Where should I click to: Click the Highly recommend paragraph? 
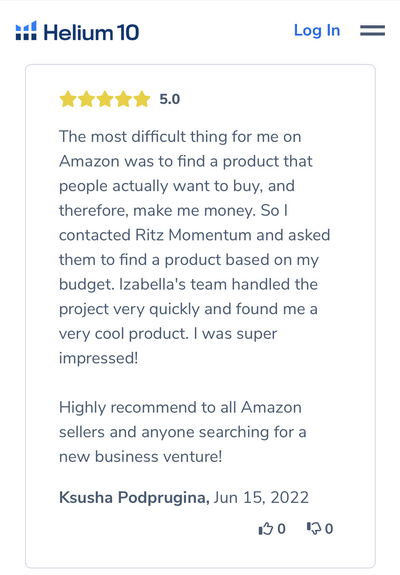183,432
